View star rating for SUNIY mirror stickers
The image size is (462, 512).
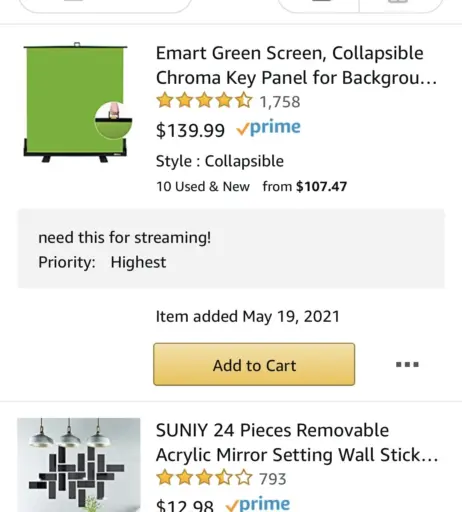click(x=204, y=478)
